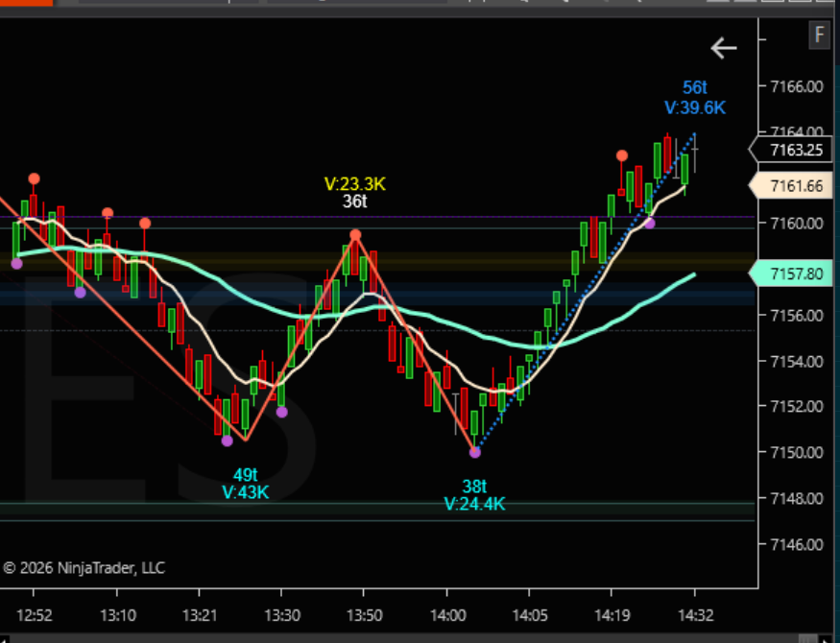Click the 7154.00 price axis label

(796, 362)
